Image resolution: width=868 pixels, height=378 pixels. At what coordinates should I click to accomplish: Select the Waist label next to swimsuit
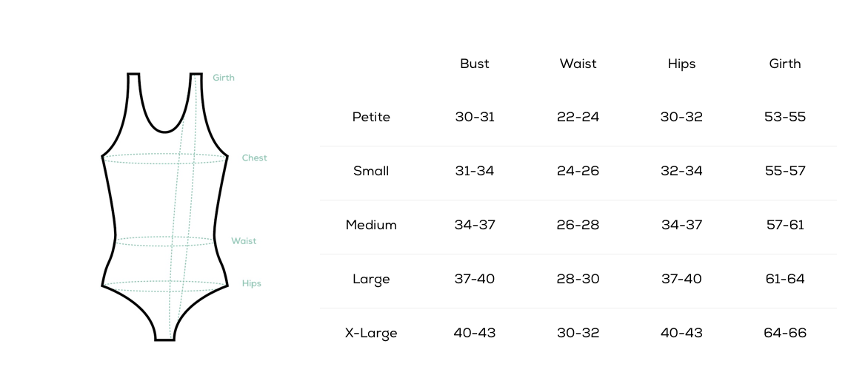click(244, 241)
